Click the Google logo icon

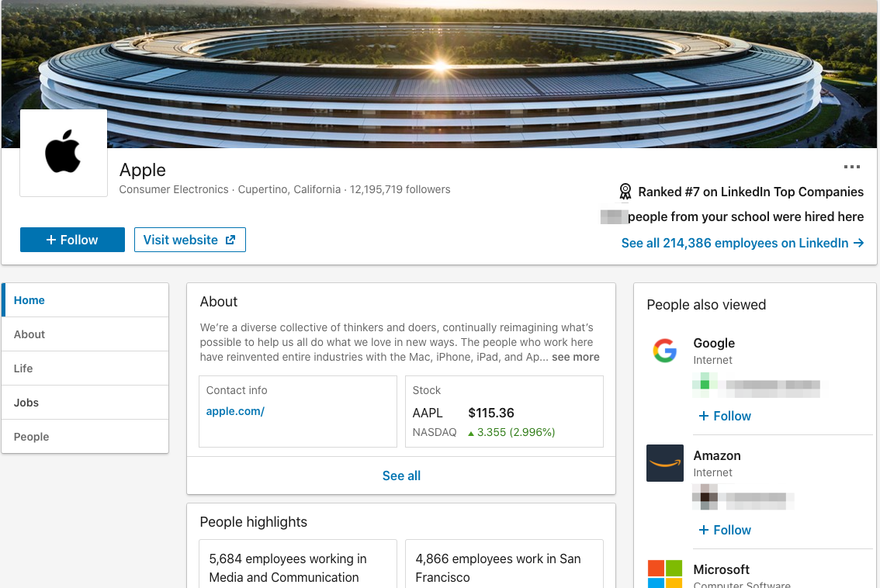coord(665,351)
